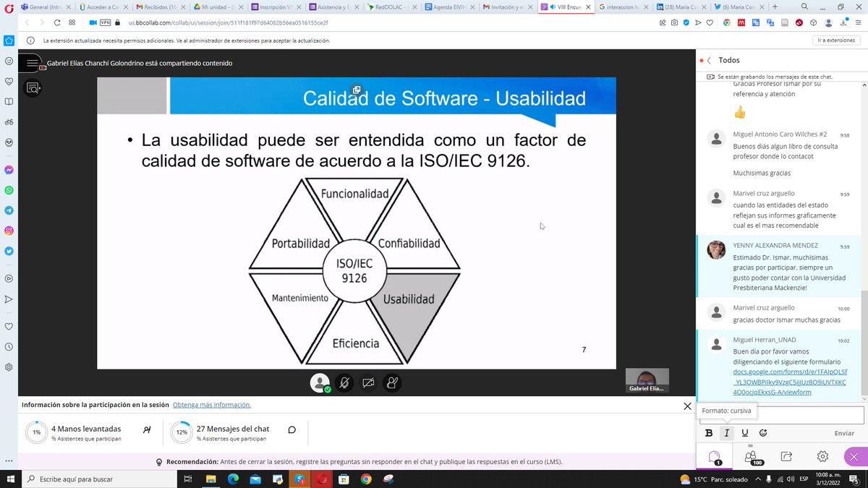Open Google Chrome from the taskbar
868x488 pixels.
pos(366,479)
